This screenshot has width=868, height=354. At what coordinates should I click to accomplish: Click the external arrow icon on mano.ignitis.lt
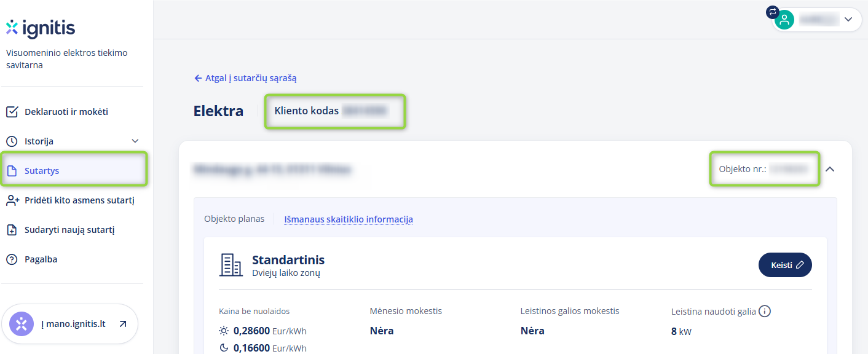123,324
